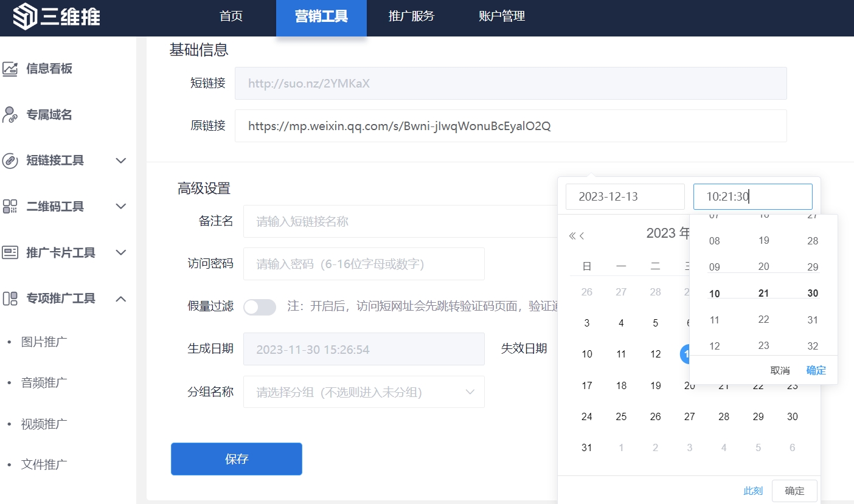
Task: Expand the 短链接工具 submenu chevron
Action: coord(121,161)
